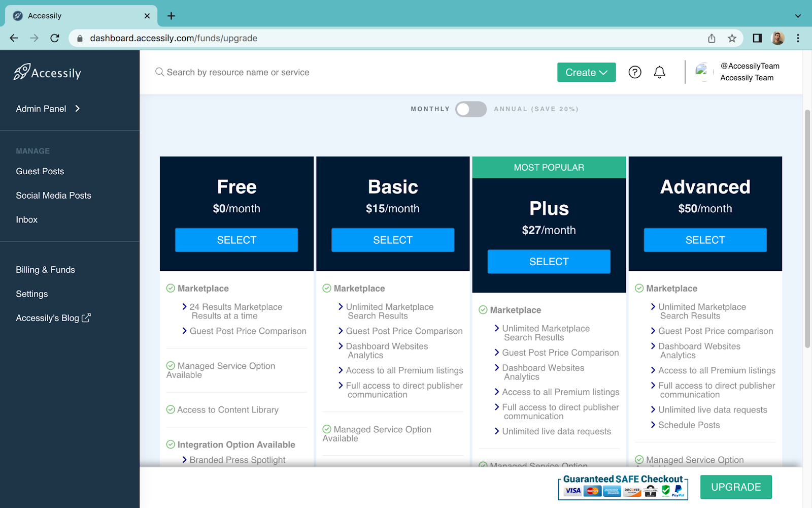Viewport: 812px width, 508px height.
Task: Open Chrome three-dot menu
Action: 798,38
